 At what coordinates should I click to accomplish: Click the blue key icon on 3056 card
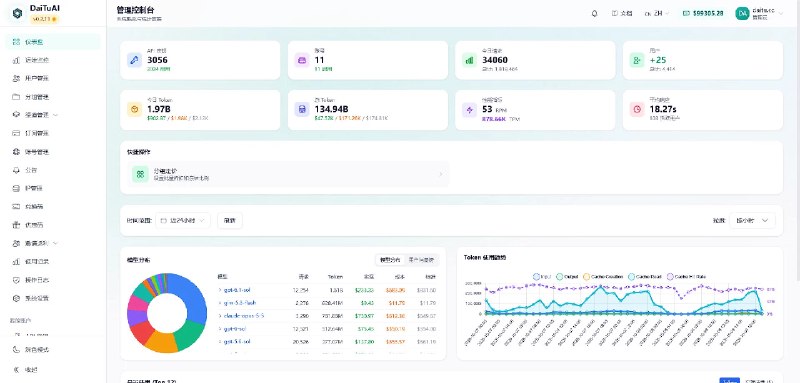click(135, 60)
